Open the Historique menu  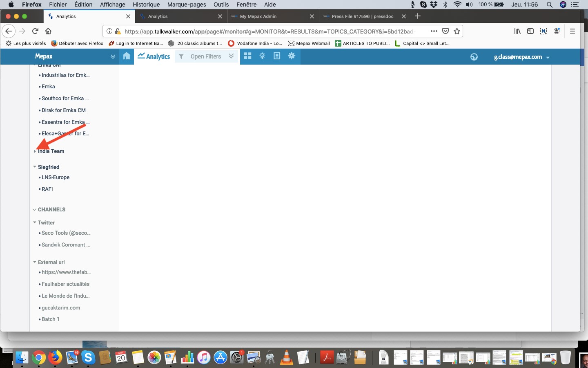coord(146,4)
